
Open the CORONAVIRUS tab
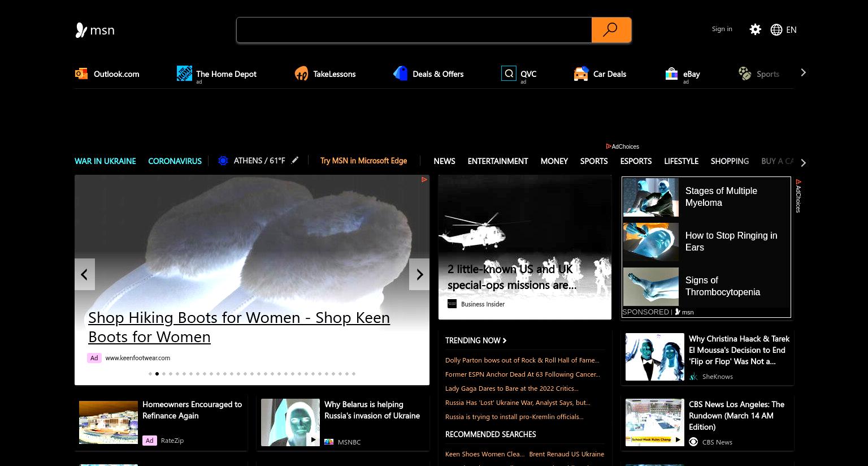[x=175, y=161]
